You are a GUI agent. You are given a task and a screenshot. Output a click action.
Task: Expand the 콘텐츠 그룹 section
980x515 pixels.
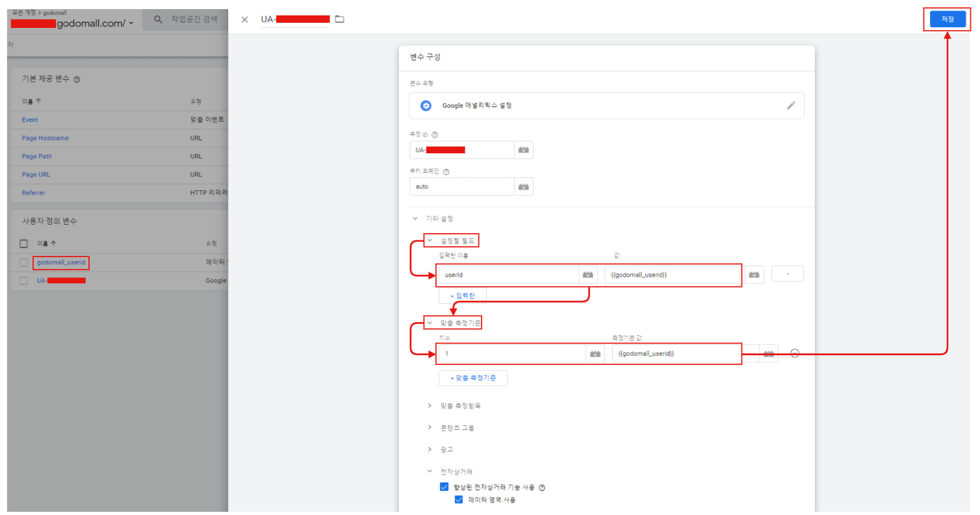click(430, 427)
